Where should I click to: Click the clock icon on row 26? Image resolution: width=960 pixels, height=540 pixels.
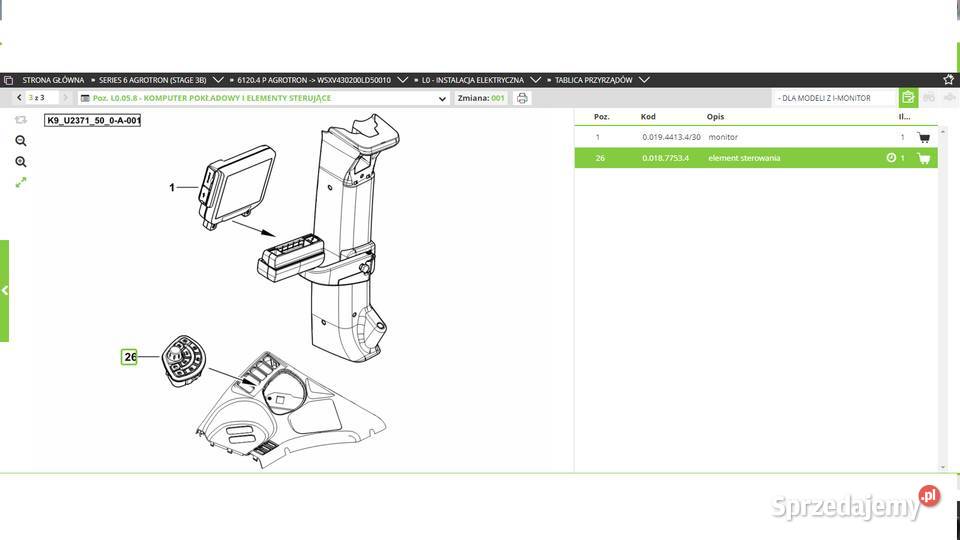[891, 158]
